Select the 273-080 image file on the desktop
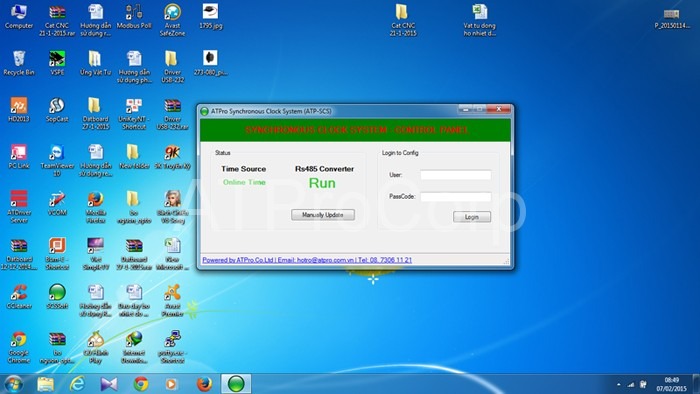Image resolution: width=700 pixels, height=394 pixels. [211, 63]
